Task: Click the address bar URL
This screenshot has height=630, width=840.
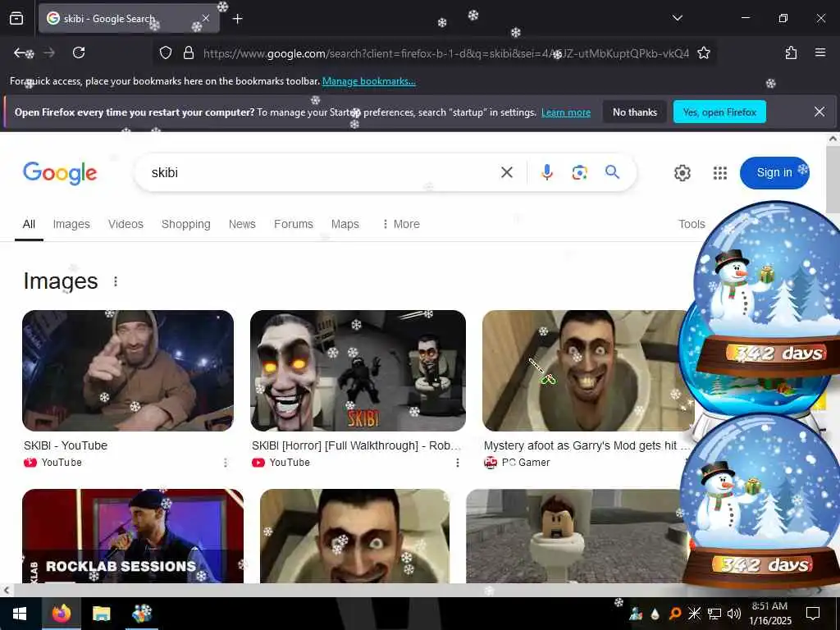Action: point(445,53)
